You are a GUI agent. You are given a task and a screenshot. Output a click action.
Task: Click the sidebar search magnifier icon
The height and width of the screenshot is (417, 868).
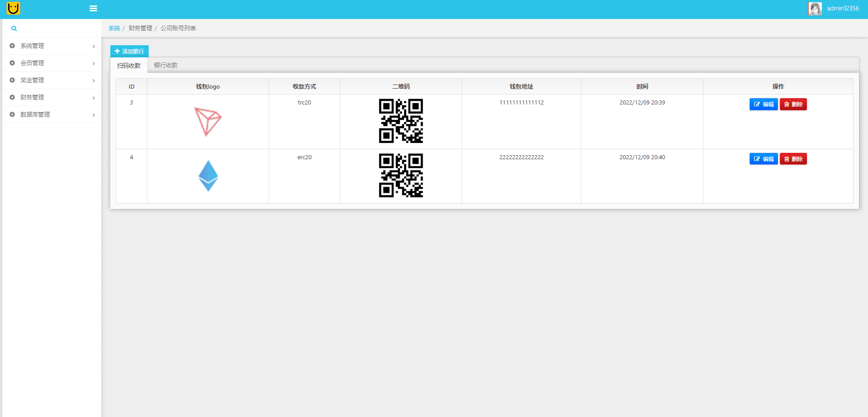click(14, 28)
